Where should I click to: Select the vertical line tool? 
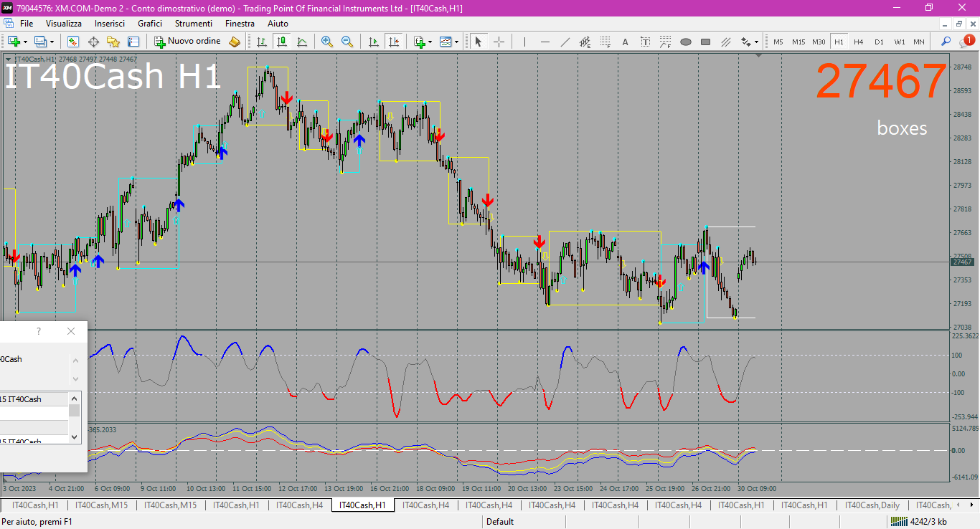[x=524, y=42]
